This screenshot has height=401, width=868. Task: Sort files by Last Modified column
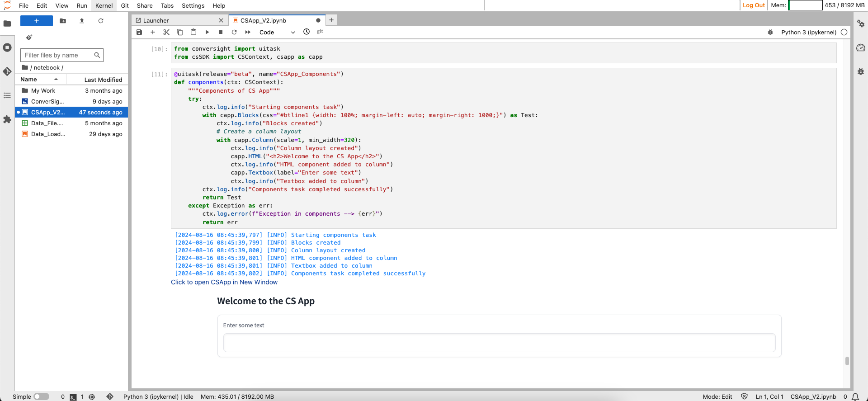pyautogui.click(x=97, y=80)
